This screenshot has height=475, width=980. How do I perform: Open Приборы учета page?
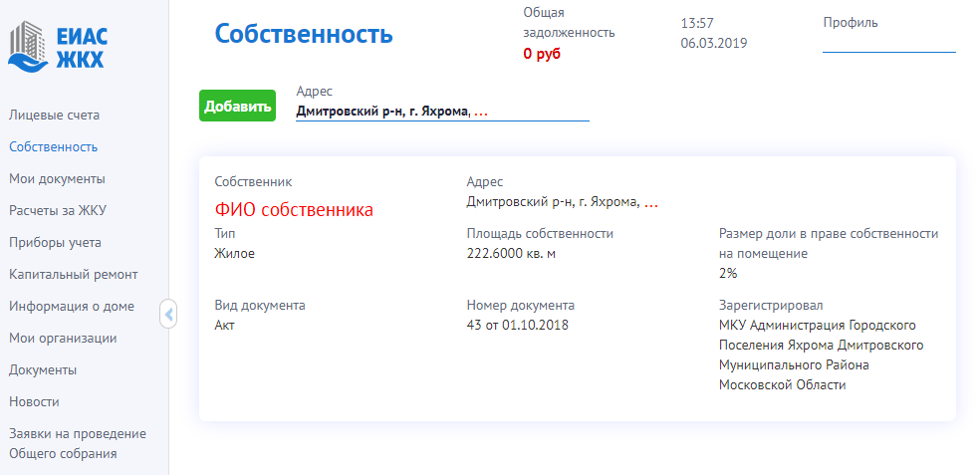click(55, 243)
